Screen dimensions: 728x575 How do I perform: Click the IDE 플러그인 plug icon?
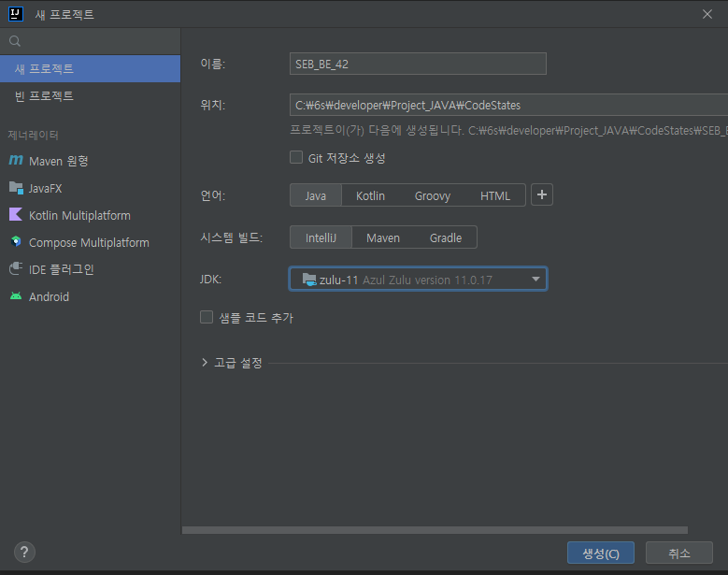(16, 268)
